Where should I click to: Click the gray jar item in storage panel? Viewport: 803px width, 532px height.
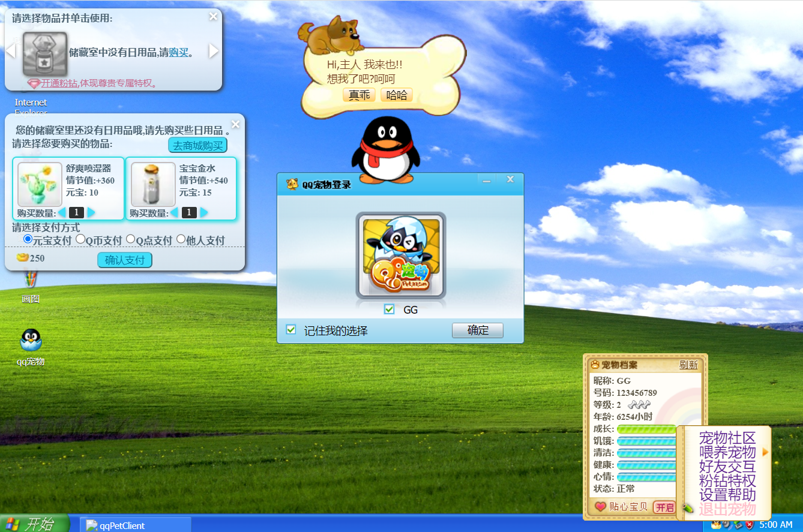(x=45, y=54)
